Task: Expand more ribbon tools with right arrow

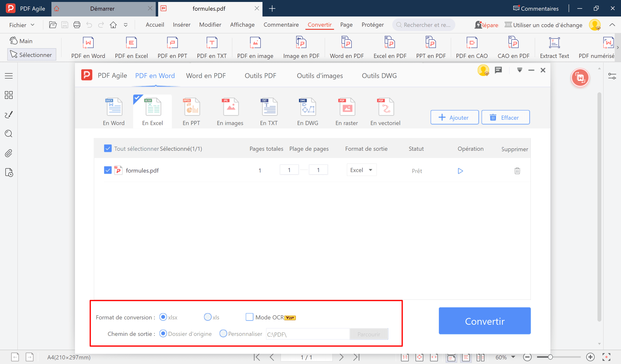Action: point(618,47)
